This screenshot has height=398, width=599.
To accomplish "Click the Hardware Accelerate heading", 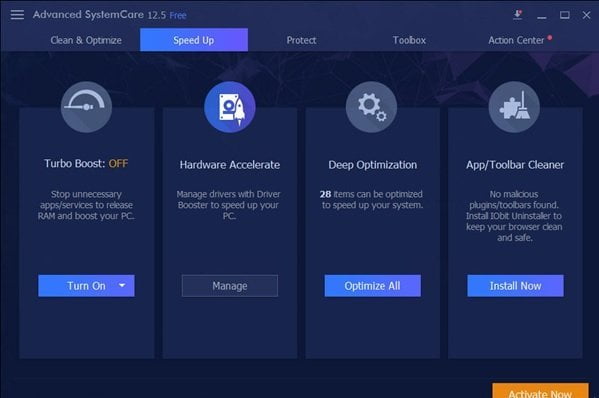I will 230,165.
